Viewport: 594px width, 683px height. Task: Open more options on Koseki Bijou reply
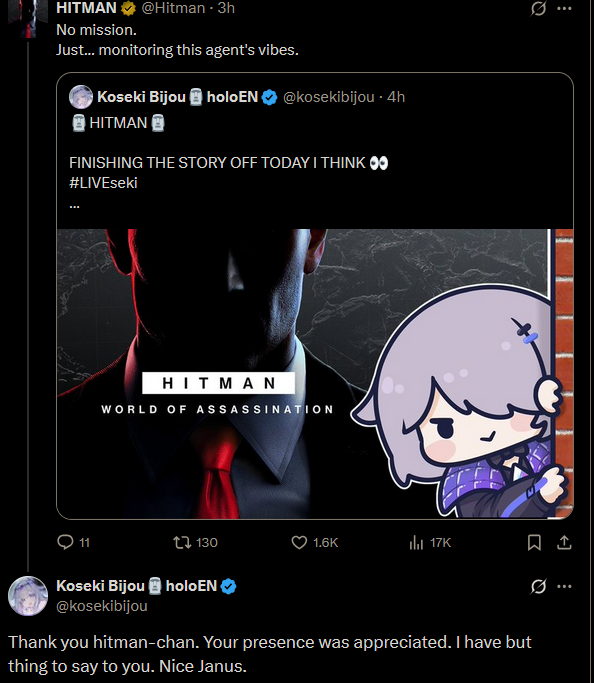click(564, 586)
